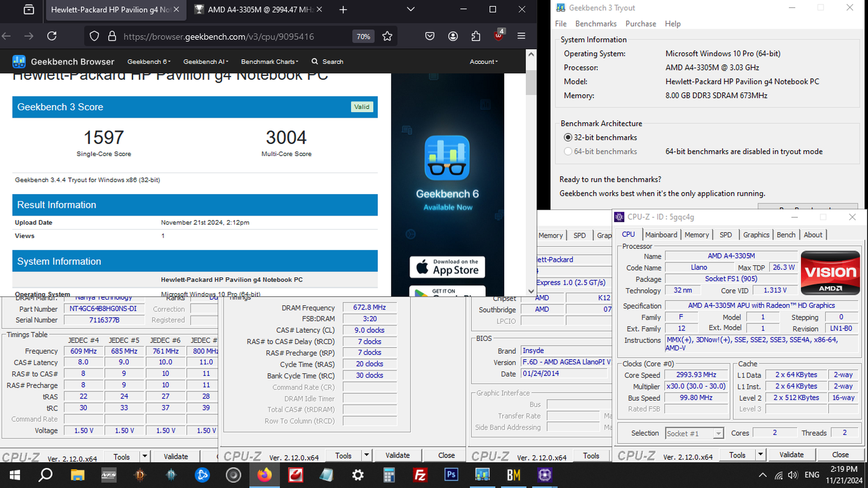
Task: Click scroll up arrow on webpage scrollbar
Action: coord(531,54)
